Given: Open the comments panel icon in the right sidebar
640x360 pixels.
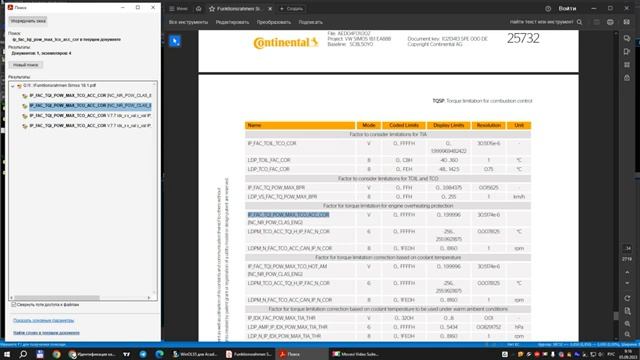Looking at the screenshot, I should (627, 38).
